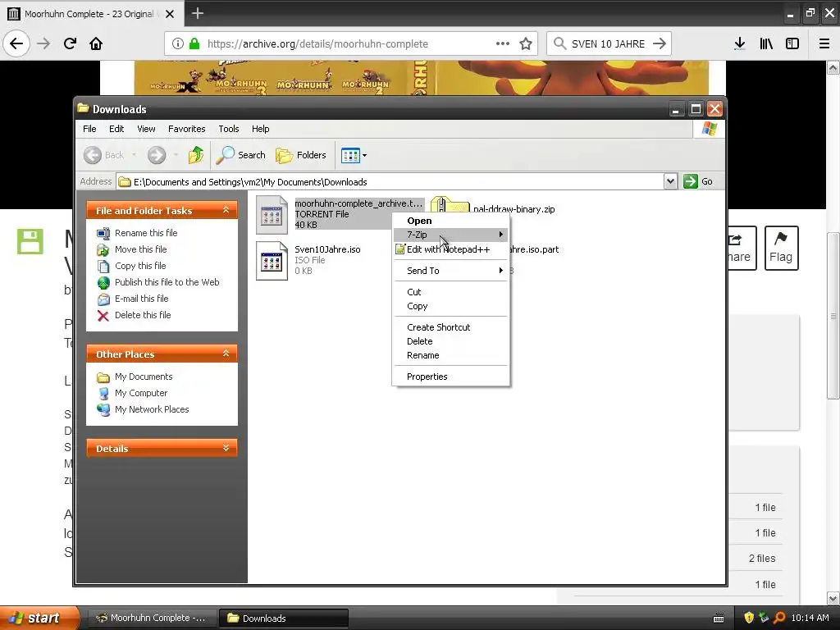Open the Favorites menu
840x630 pixels.
coord(186,129)
